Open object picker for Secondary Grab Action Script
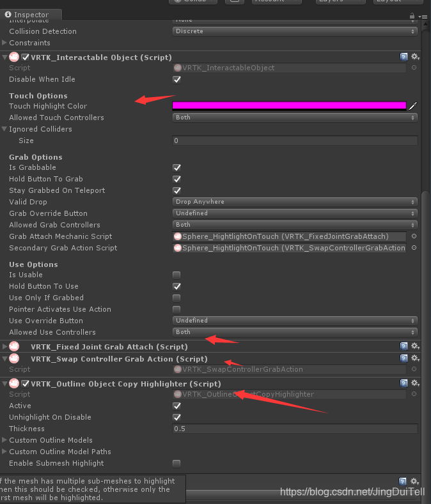Viewport: 431px width, 504px height. [x=414, y=248]
